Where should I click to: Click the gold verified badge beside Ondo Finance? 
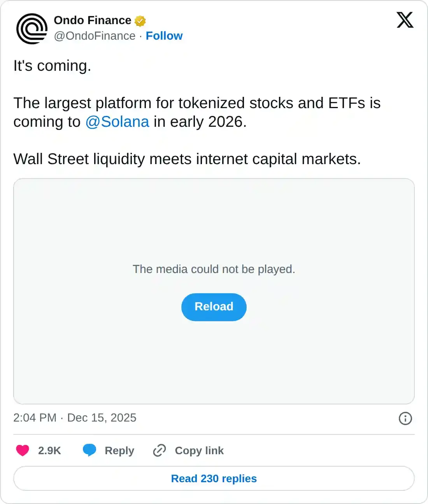[x=140, y=21]
